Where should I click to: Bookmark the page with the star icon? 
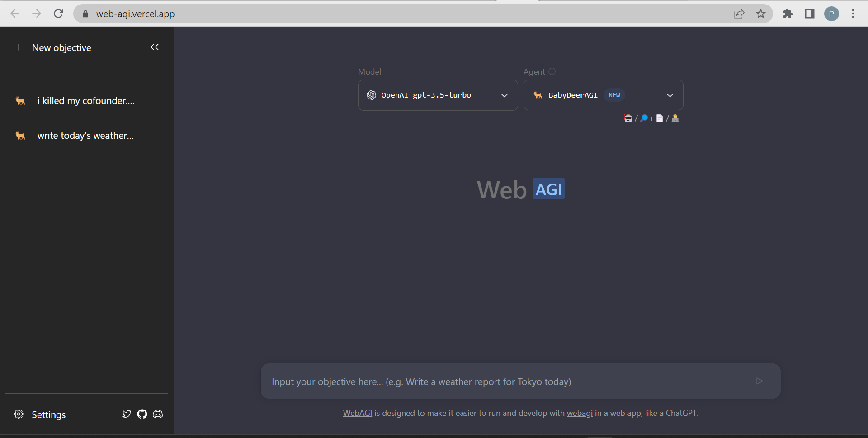click(761, 14)
